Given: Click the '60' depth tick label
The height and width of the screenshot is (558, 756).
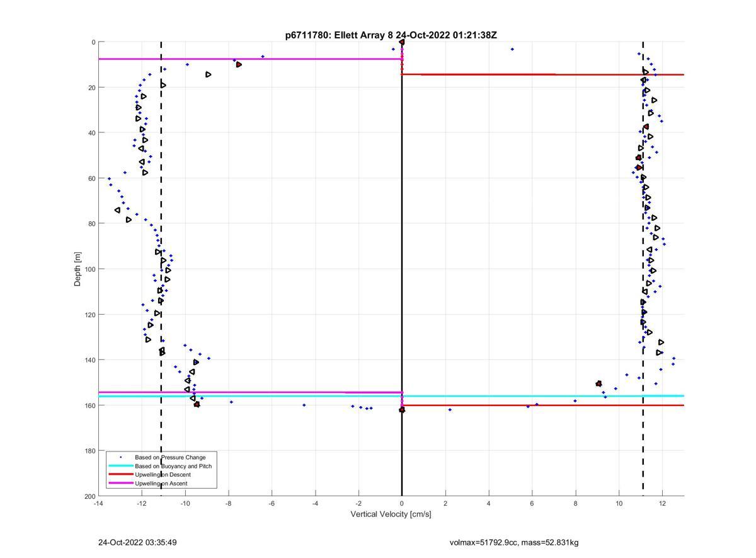Looking at the screenshot, I should click(x=91, y=178).
